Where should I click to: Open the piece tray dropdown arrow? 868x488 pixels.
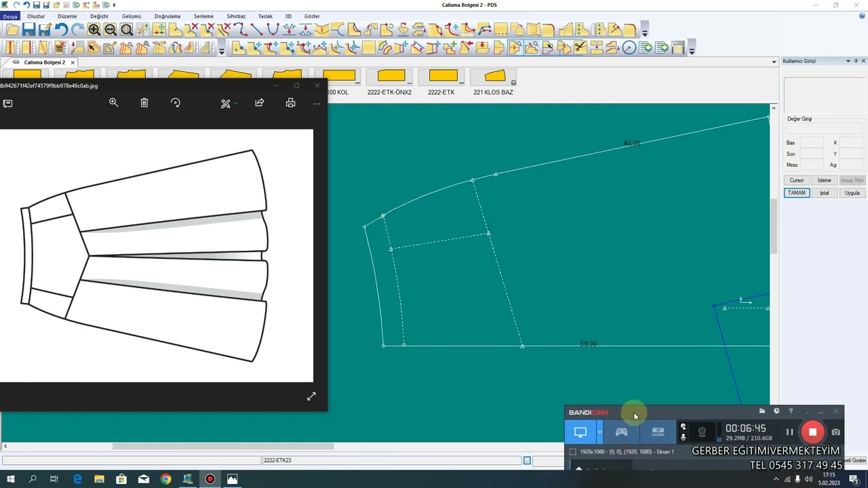click(774, 62)
